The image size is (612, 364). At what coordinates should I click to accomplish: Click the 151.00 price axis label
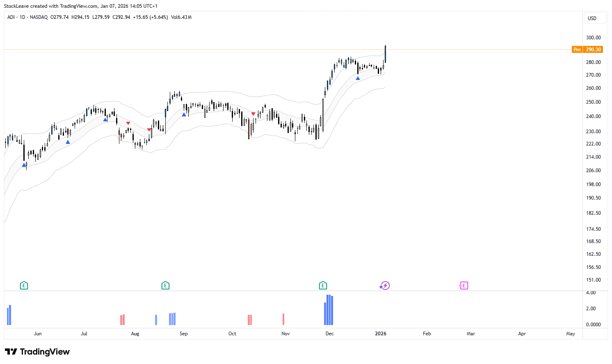pos(593,280)
